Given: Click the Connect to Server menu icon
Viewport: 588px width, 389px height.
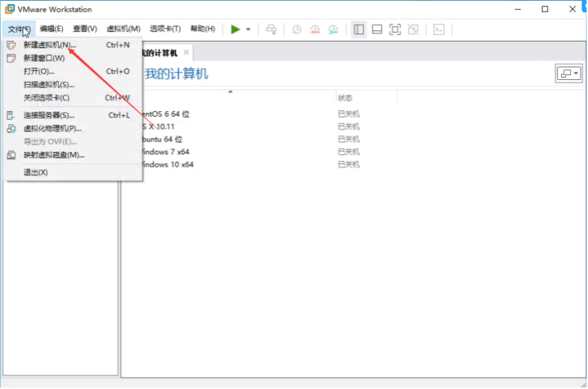Looking at the screenshot, I should coord(11,115).
